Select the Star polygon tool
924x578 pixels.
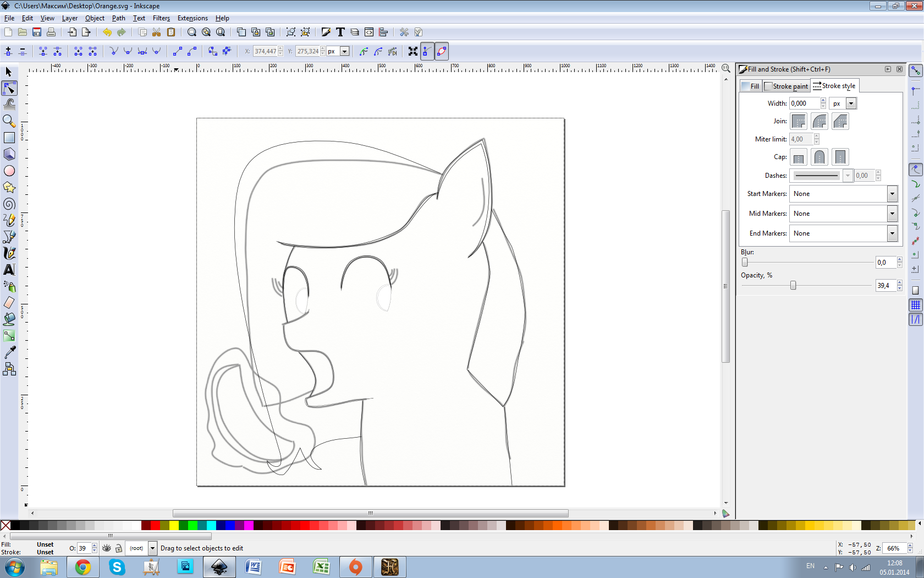[x=9, y=187]
